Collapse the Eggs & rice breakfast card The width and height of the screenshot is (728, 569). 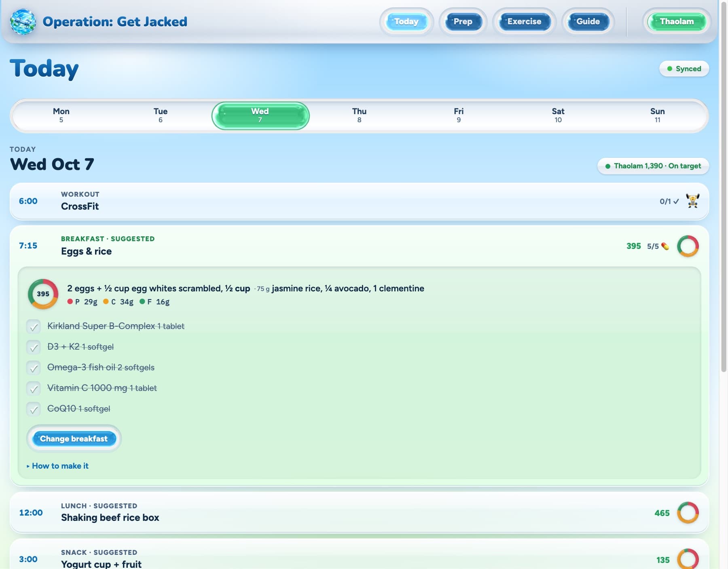[359, 246]
